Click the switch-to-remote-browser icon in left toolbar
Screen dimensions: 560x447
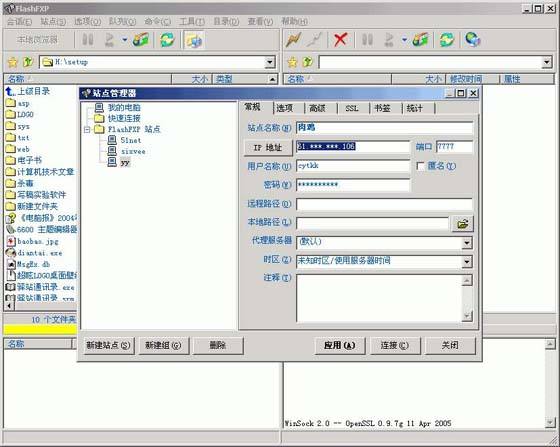pyautogui.click(x=194, y=39)
